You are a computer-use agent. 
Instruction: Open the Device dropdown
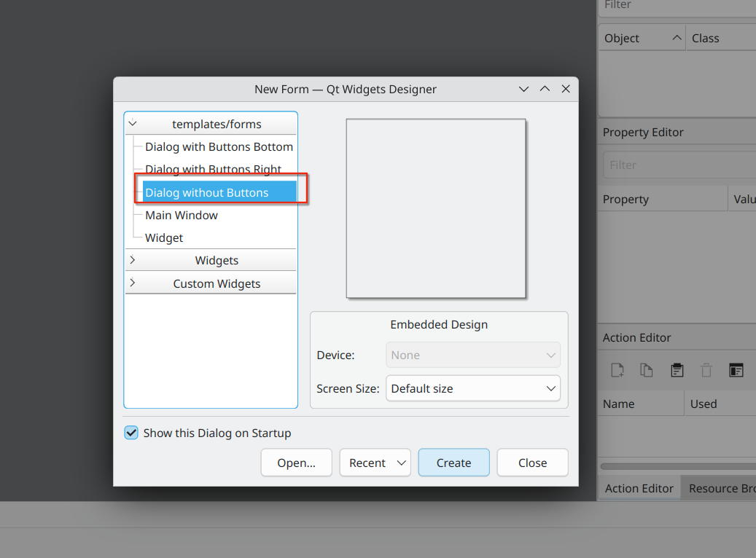[x=473, y=355]
